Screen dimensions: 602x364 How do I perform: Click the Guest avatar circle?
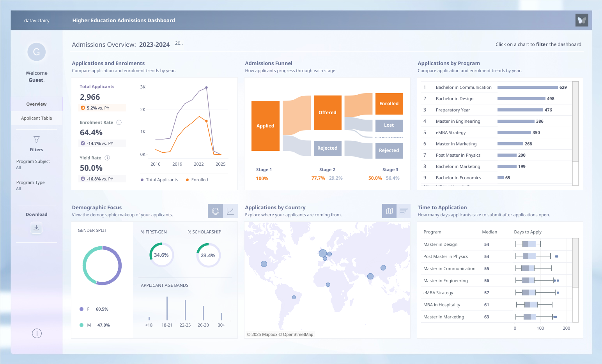coord(37,52)
